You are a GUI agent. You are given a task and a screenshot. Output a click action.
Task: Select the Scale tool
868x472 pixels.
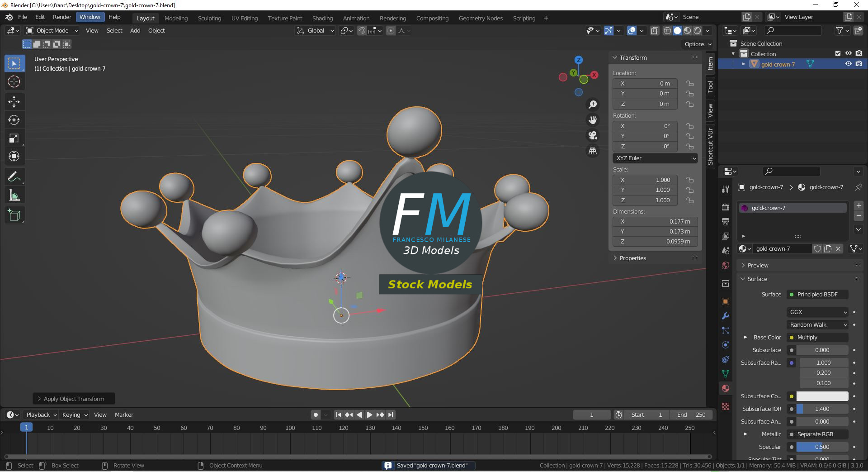pos(14,138)
